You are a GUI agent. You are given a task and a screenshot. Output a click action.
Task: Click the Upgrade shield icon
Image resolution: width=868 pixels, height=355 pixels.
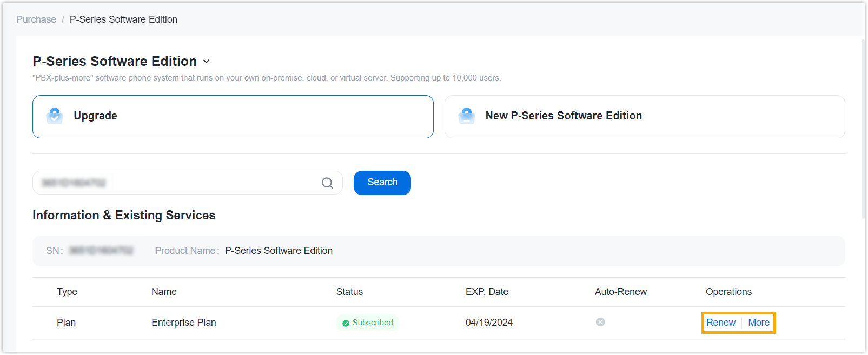tap(55, 116)
